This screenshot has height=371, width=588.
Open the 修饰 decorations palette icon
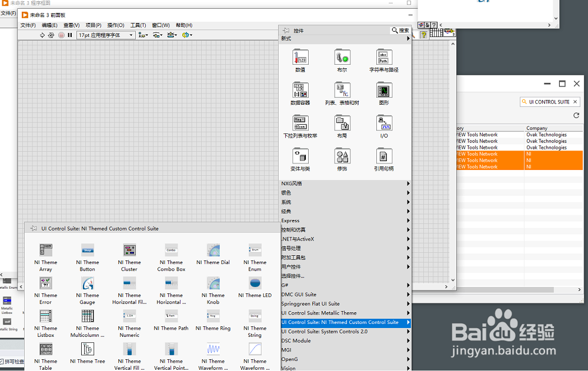point(342,156)
